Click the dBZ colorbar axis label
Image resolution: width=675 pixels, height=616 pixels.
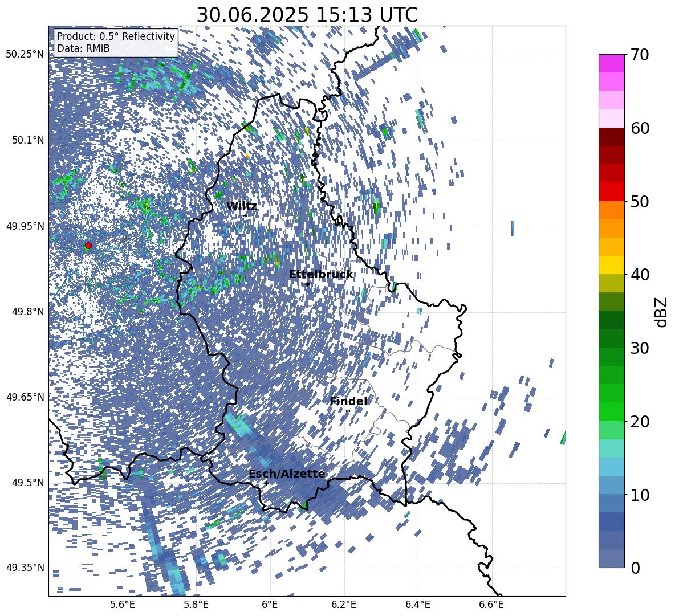(x=662, y=312)
